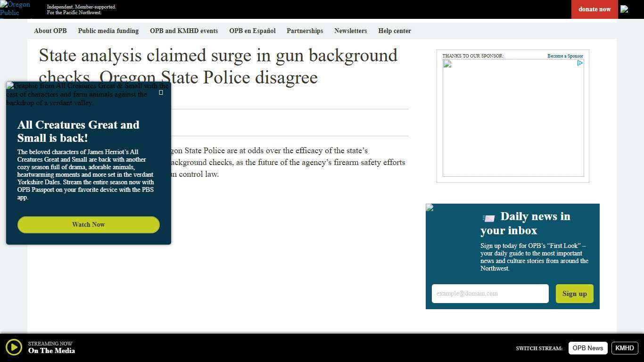Click the donate now button
The height and width of the screenshot is (362, 644).
click(x=594, y=9)
